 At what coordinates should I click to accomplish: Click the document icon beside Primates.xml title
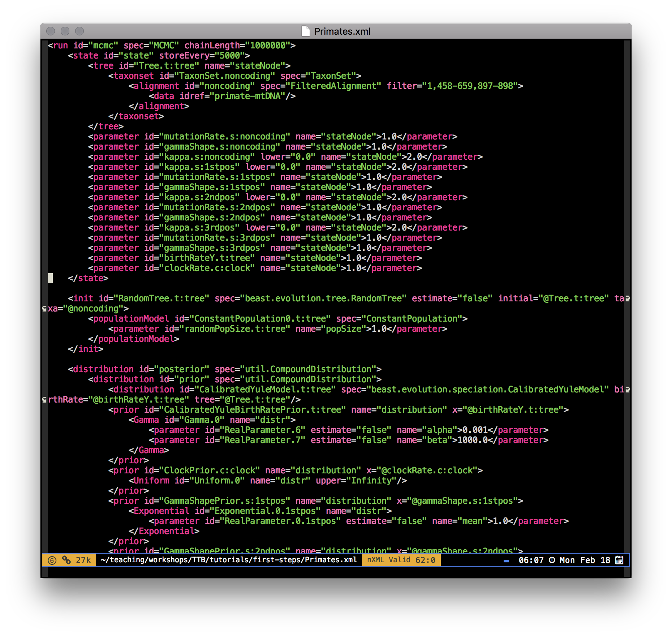click(x=306, y=31)
